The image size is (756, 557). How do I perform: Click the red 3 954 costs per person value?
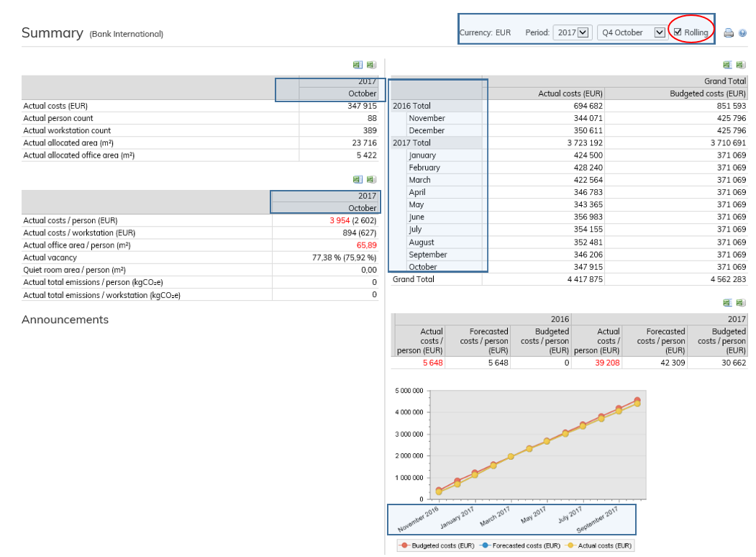(x=340, y=221)
